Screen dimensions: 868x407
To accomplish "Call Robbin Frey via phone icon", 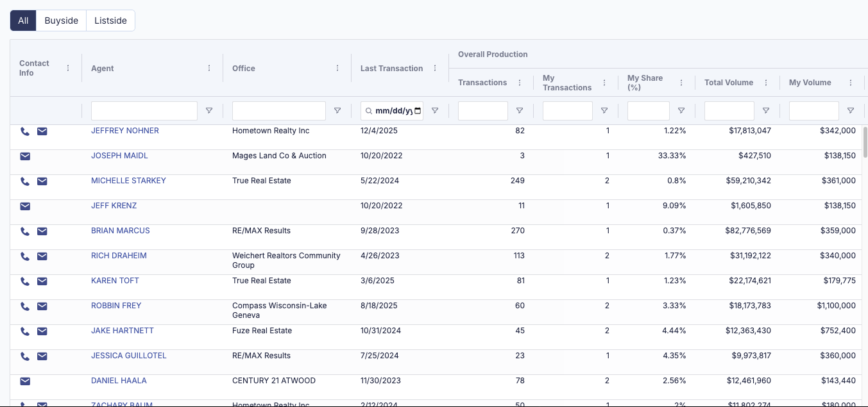I will point(25,306).
